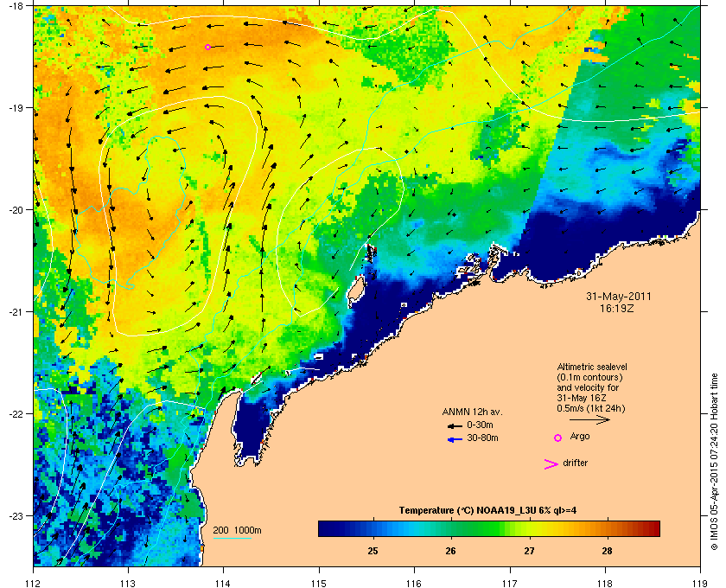Click longitude axis label 112
The width and height of the screenshot is (726, 588).
34,583
